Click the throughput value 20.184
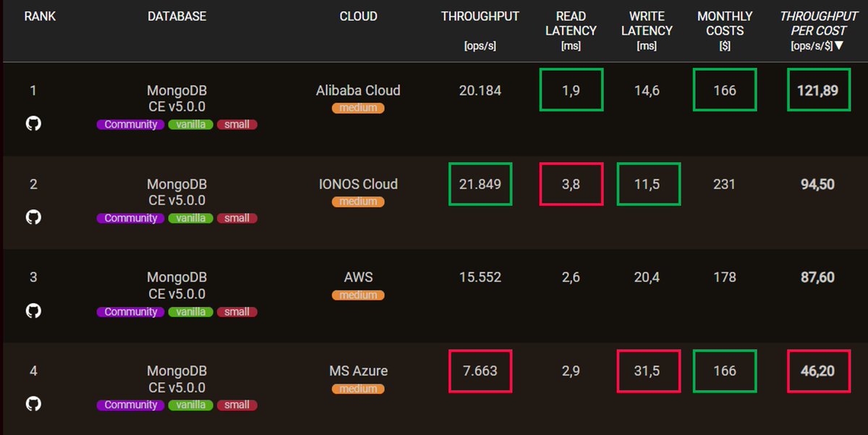Screen dimensions: 868x435 [x=480, y=90]
